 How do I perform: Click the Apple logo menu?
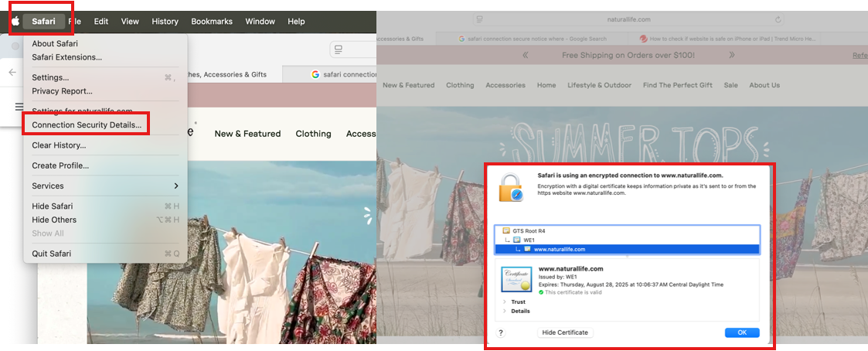tap(15, 22)
